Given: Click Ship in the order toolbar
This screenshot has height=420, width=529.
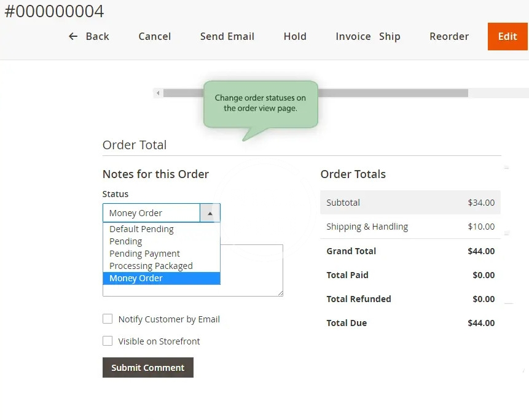Looking at the screenshot, I should [390, 36].
